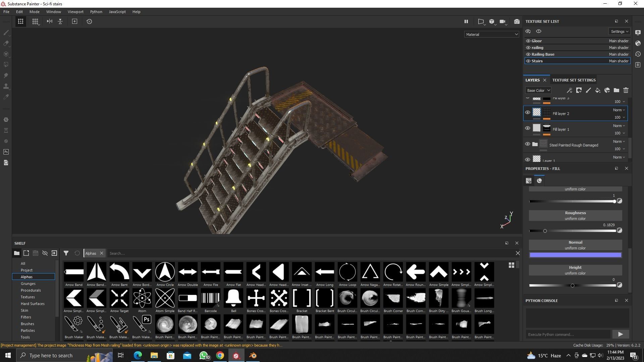Select the Barcode alpha thumbnail
644x362 pixels.
pos(211,298)
